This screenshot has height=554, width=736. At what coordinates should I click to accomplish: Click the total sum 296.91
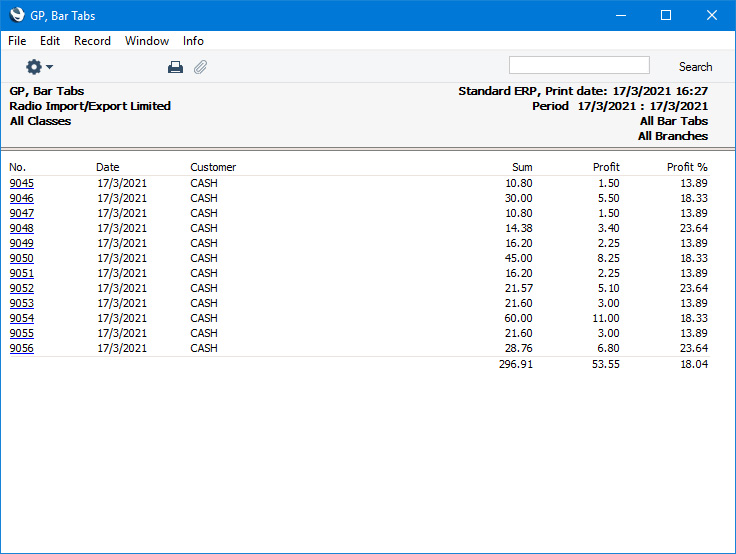516,364
